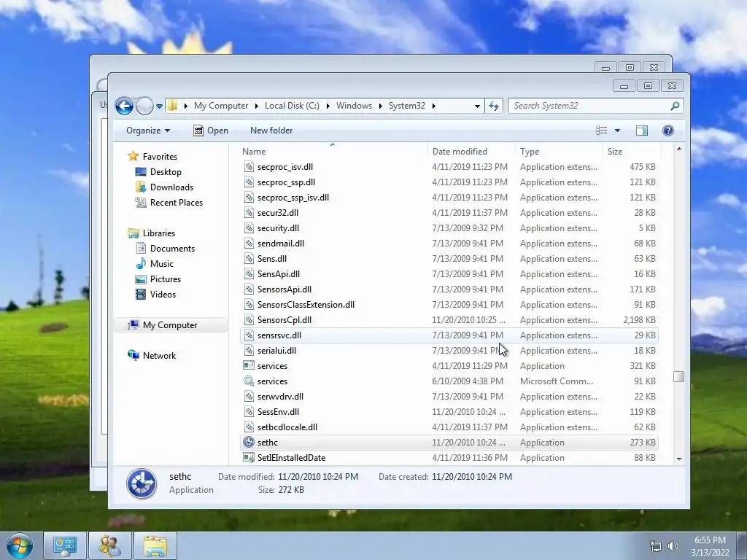Viewport: 747px width, 560px height.
Task: Select Libraries in navigation pane
Action: pyautogui.click(x=159, y=233)
